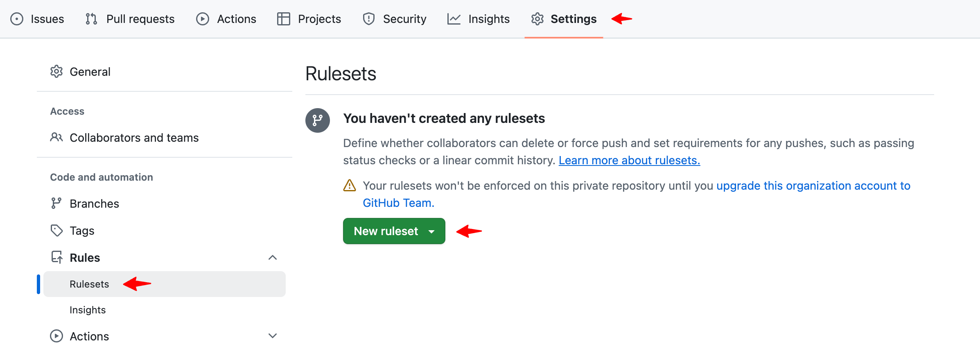The height and width of the screenshot is (349, 980).
Task: Click the tag icon beside Tags
Action: point(57,230)
